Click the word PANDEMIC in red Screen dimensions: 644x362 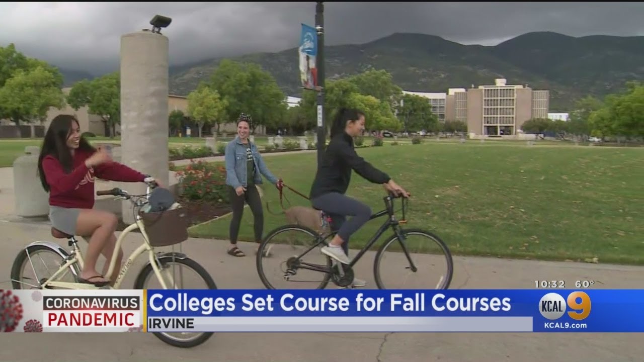point(91,319)
